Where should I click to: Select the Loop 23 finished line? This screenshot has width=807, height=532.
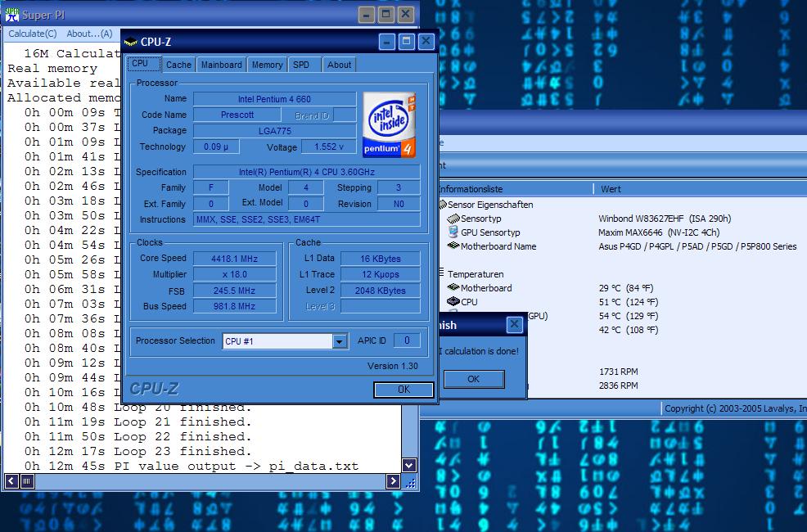click(x=138, y=451)
